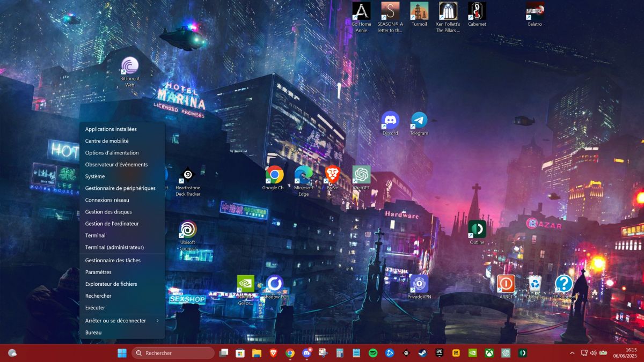The height and width of the screenshot is (362, 644).
Task: Select the HP Support Assistant desktop icon
Action: point(564,290)
